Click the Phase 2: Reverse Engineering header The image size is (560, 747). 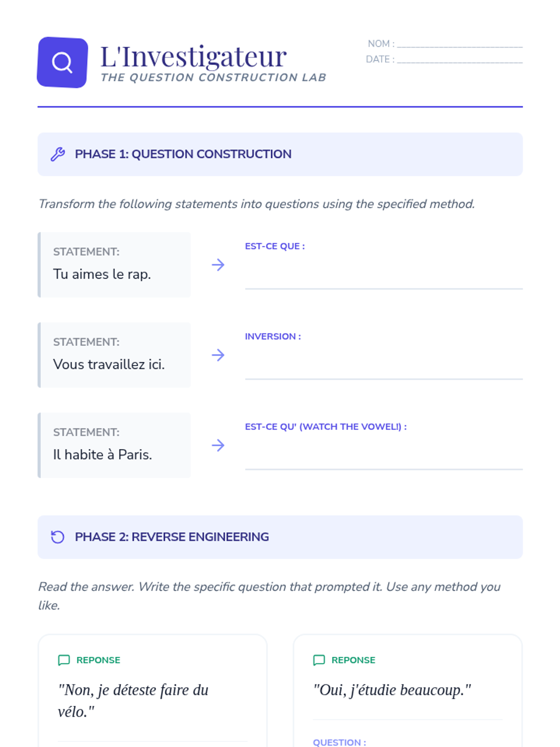point(172,537)
